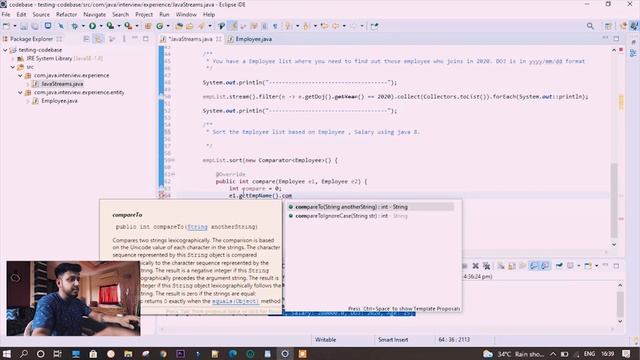
Task: Open the File menu
Action: [6, 14]
